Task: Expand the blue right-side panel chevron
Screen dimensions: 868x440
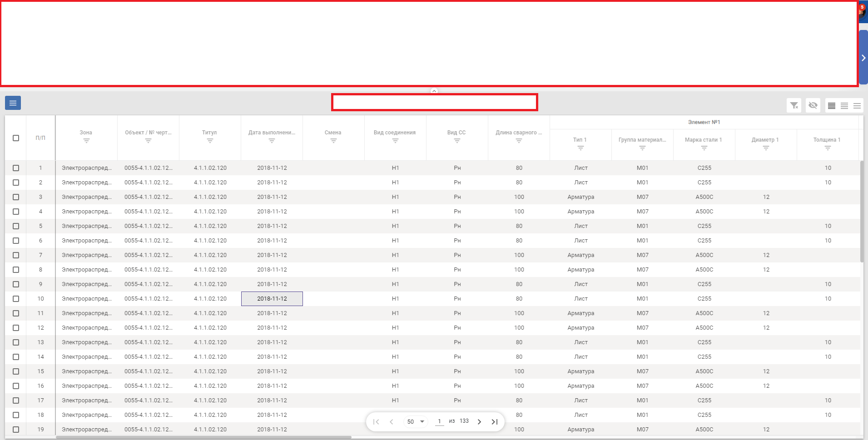Action: [x=863, y=58]
